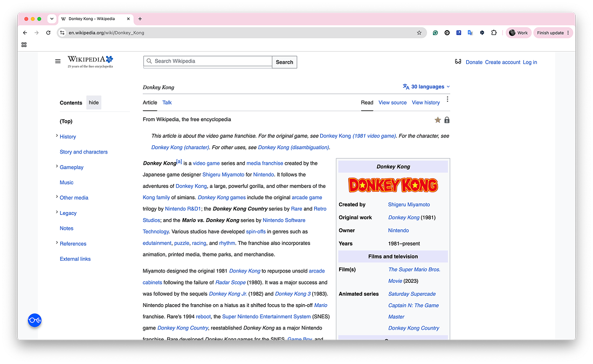Click the Donkey Kong logo image in infobox

tap(393, 185)
